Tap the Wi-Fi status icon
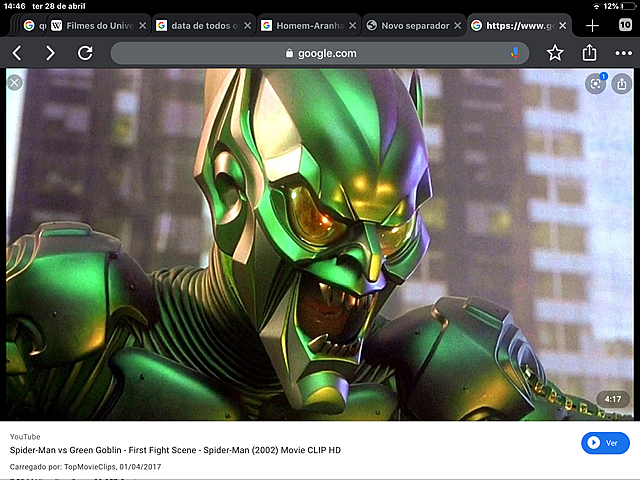 pyautogui.click(x=596, y=6)
